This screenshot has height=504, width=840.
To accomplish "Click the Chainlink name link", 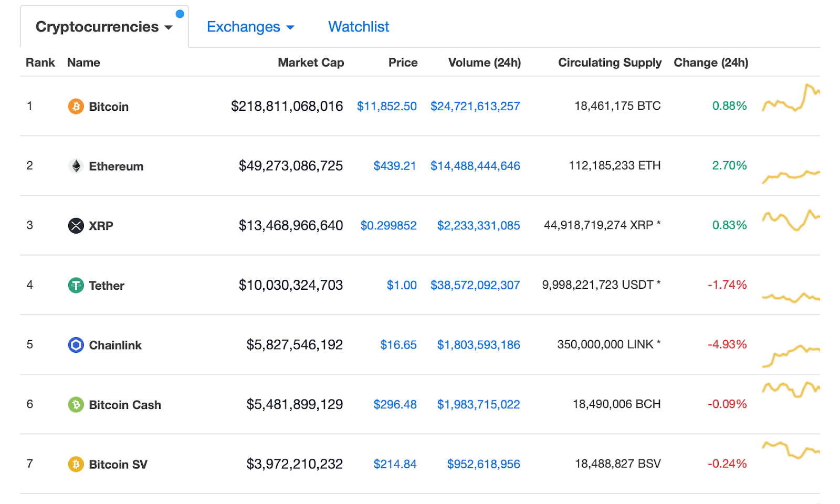I will [115, 345].
